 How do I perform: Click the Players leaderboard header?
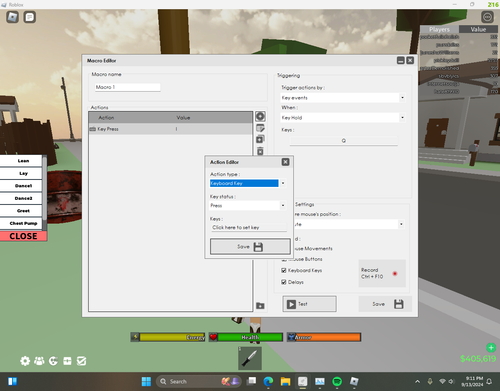(439, 29)
